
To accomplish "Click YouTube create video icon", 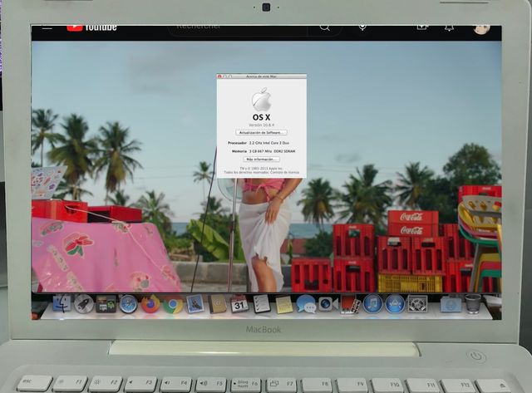I will [x=422, y=27].
